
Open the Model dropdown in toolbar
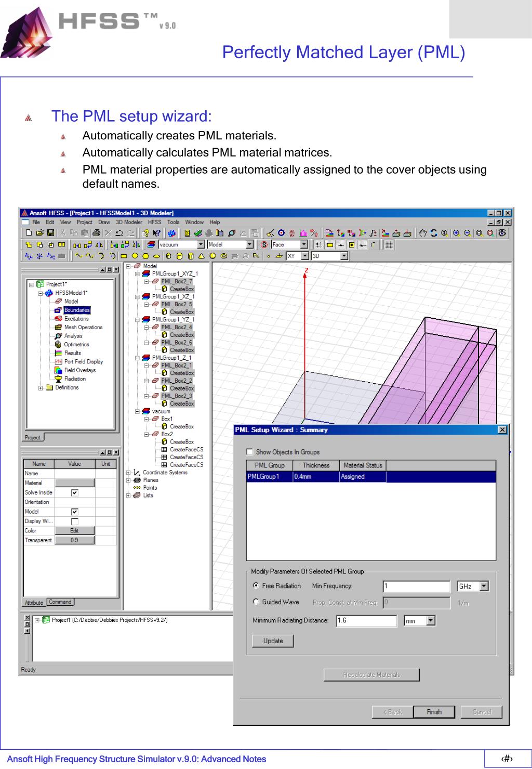click(x=249, y=244)
